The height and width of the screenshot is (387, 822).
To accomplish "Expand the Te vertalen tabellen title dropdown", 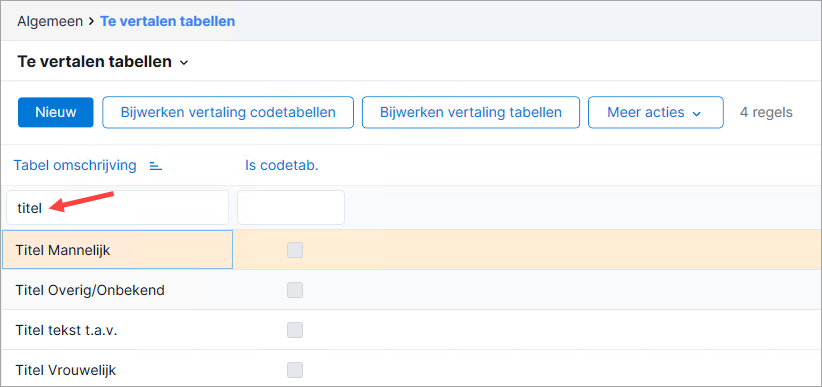I will pos(183,62).
